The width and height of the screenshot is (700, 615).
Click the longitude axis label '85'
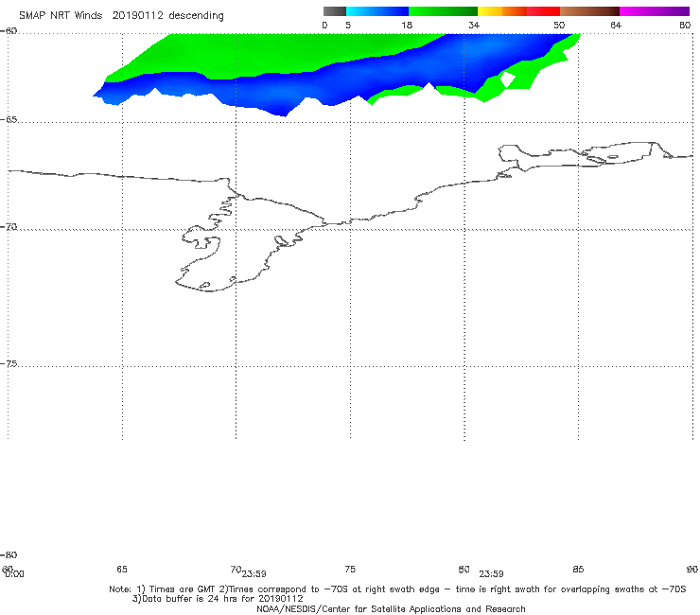[578, 569]
